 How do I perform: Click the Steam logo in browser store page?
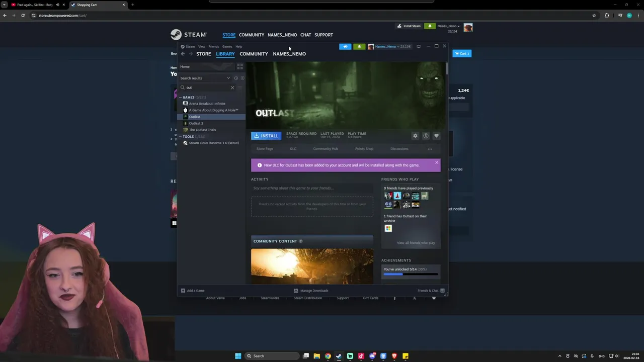coord(189,34)
